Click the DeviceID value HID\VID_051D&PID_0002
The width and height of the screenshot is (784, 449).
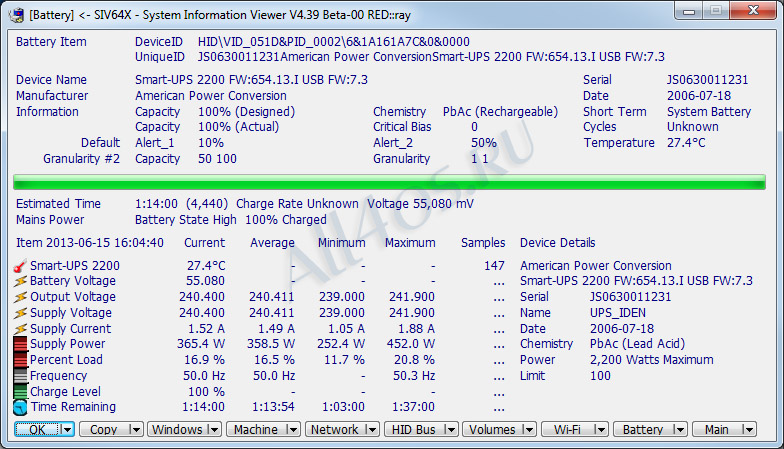coord(334,42)
